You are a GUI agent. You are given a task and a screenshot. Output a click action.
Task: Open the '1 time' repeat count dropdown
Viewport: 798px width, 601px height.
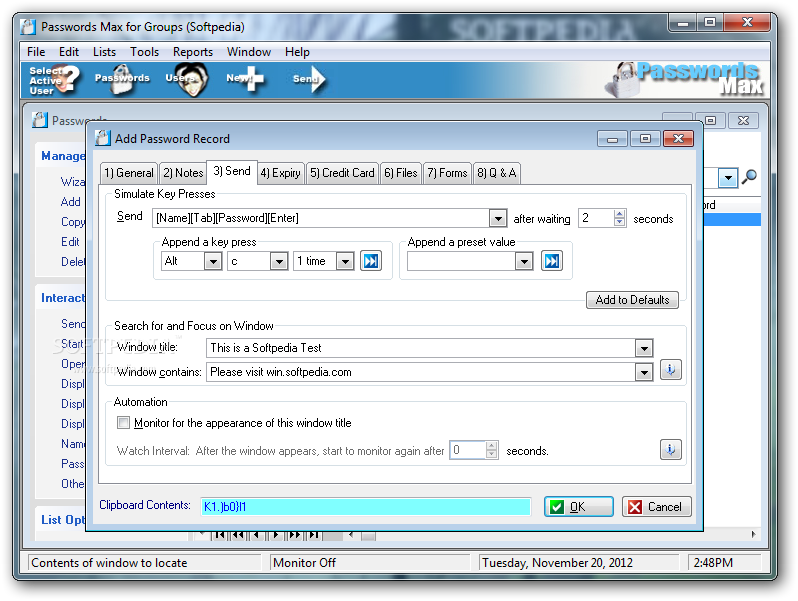coord(345,262)
